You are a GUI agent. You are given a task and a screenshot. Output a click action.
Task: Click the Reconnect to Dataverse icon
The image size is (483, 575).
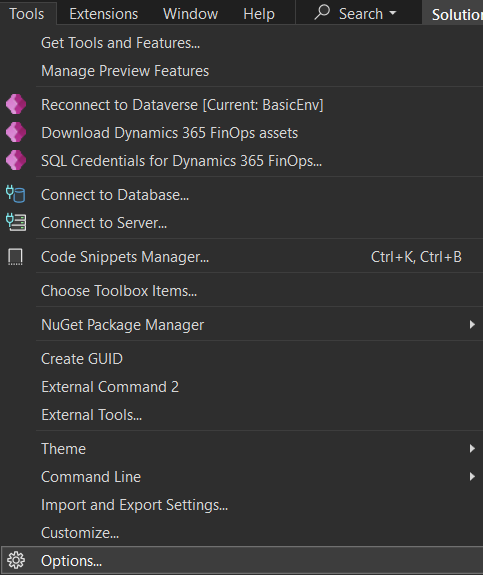[16, 105]
